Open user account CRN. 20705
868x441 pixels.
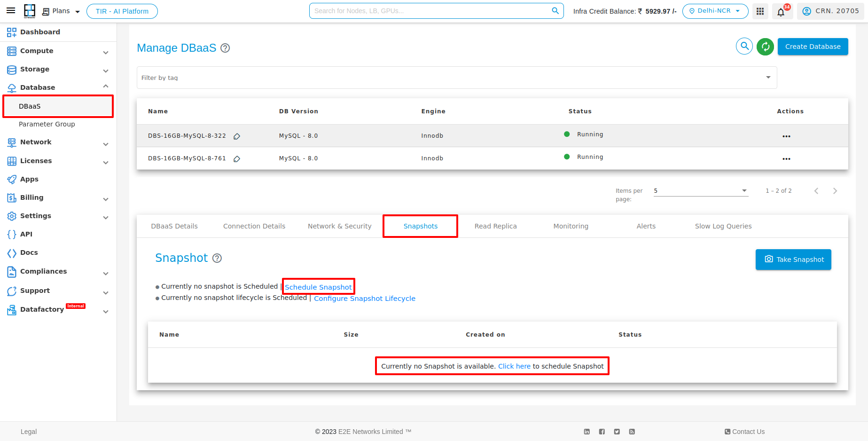830,11
